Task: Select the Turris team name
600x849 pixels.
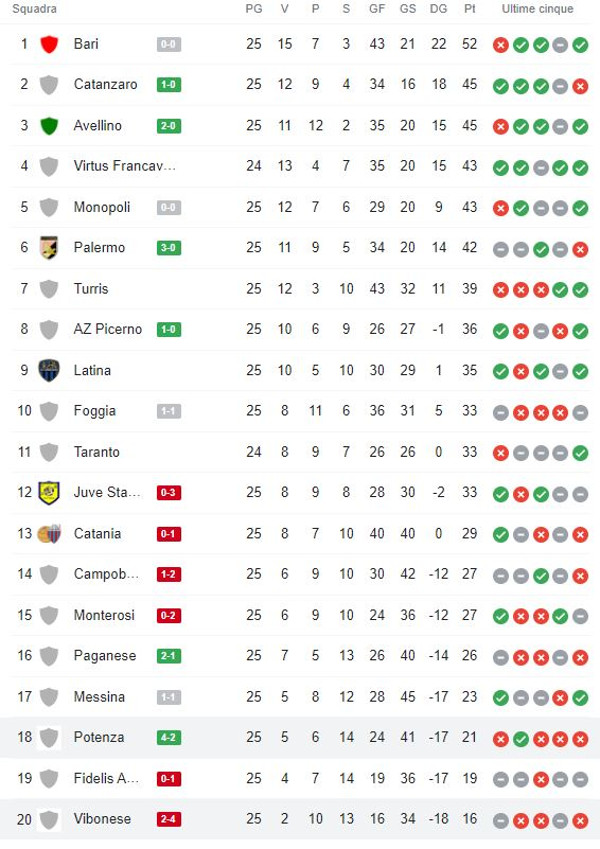Action: click(x=91, y=289)
